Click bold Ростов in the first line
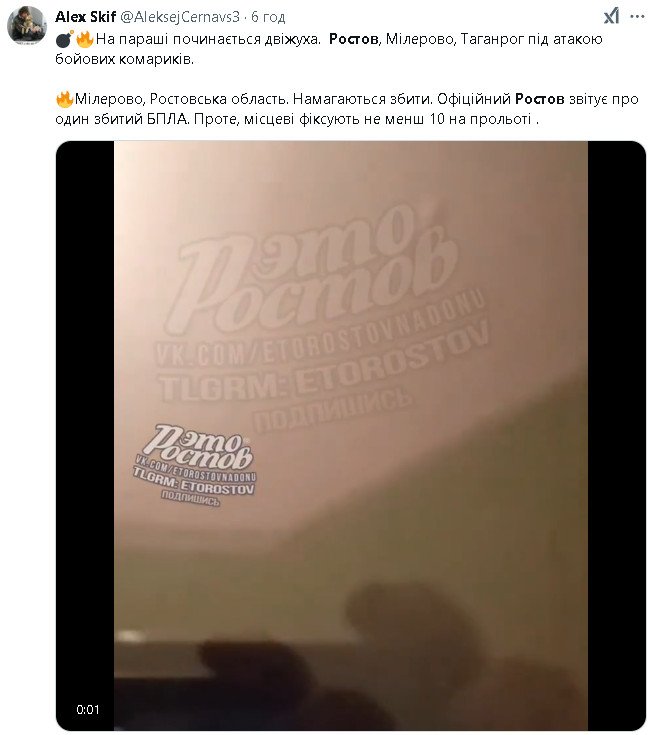 (353, 39)
